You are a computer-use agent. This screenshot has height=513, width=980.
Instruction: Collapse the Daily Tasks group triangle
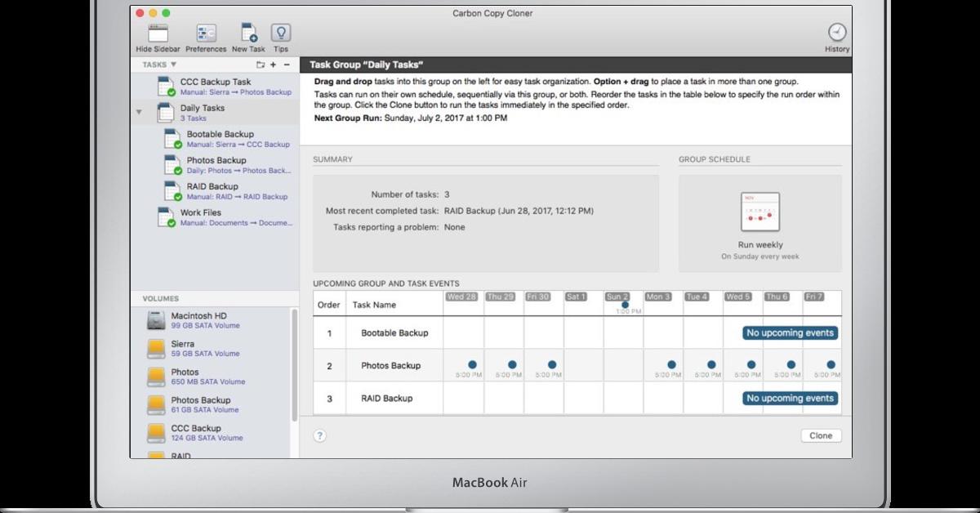pos(139,112)
